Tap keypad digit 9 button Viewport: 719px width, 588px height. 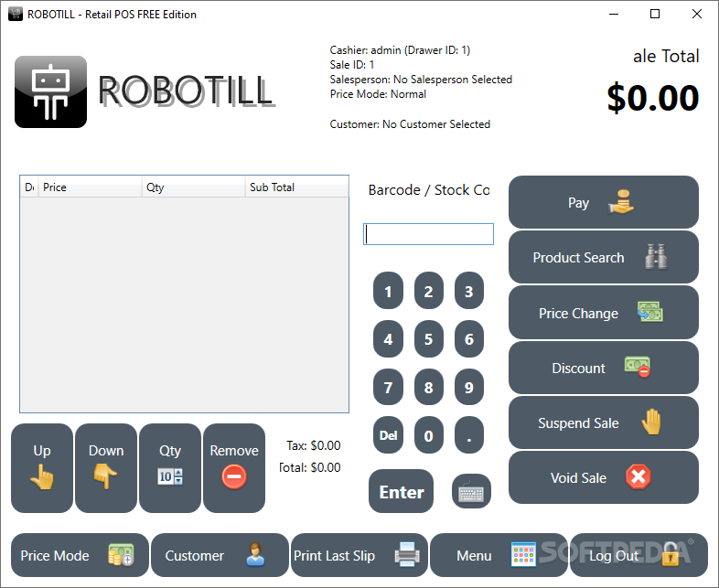tap(468, 387)
